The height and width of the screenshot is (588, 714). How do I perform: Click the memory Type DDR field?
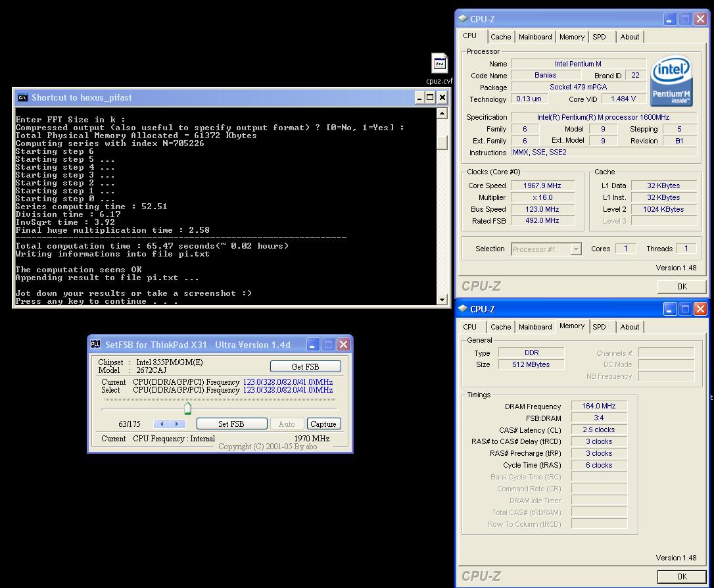coord(531,353)
